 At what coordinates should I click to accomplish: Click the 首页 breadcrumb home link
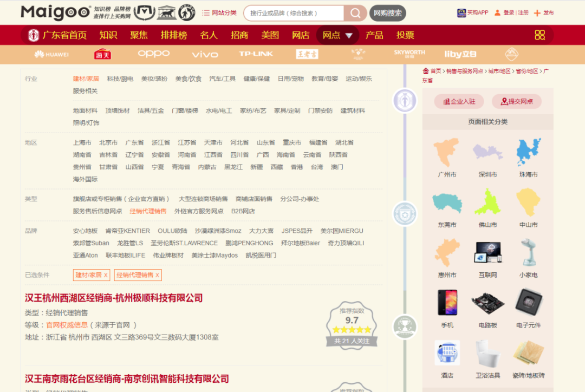pyautogui.click(x=432, y=71)
